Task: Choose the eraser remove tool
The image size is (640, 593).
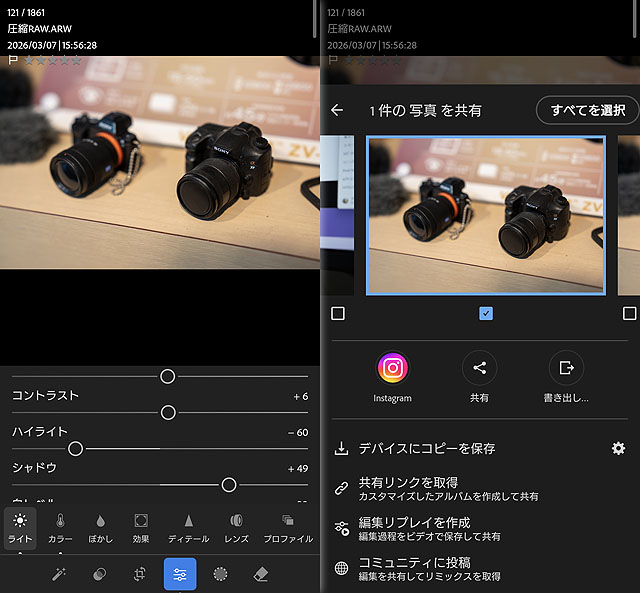Action: [261, 574]
